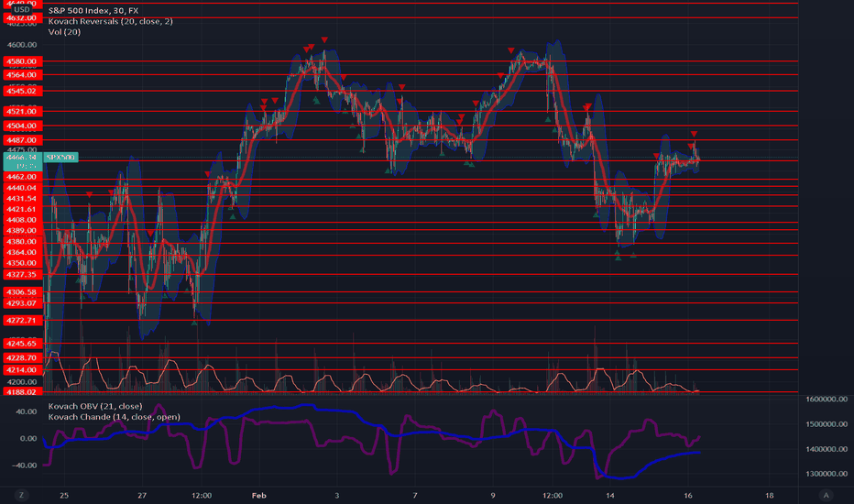Screen dimensions: 854x504
Task: Click the USD currency button
Action: click(x=22, y=9)
